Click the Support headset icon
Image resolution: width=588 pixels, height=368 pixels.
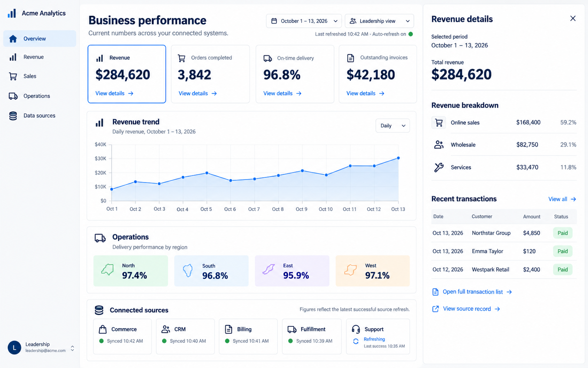pos(356,329)
